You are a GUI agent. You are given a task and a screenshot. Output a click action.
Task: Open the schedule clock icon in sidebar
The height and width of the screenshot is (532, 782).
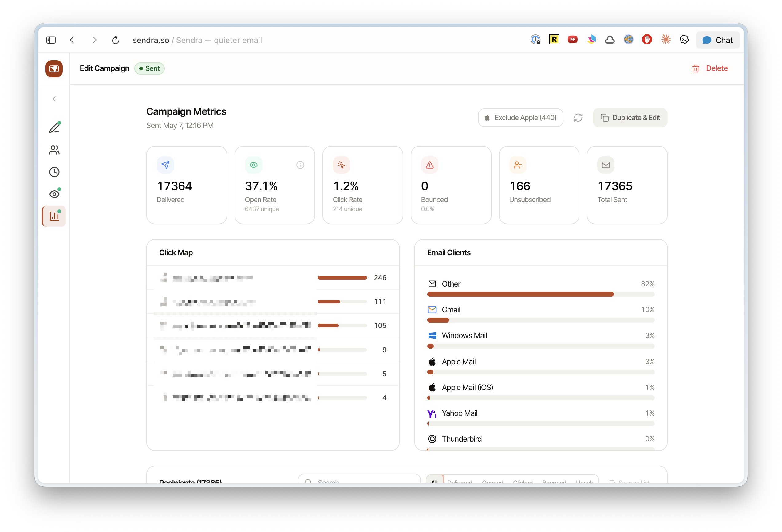pos(54,172)
